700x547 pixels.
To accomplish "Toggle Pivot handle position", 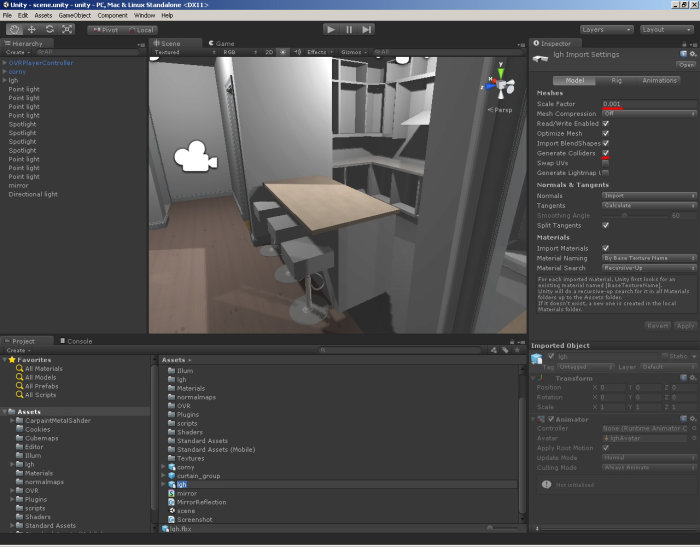I will tap(105, 30).
